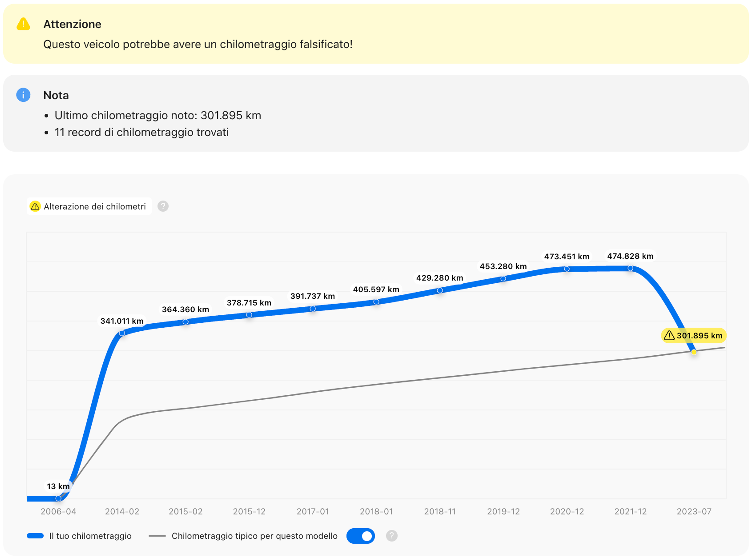Click the 2018-01 axis date label
Viewport: 755px width, 560px height.
pos(376,511)
